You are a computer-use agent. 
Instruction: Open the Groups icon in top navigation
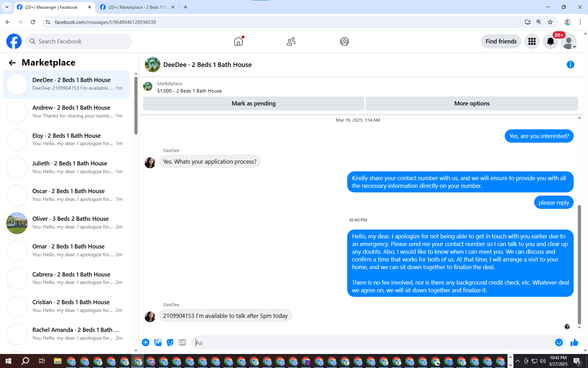pyautogui.click(x=344, y=41)
